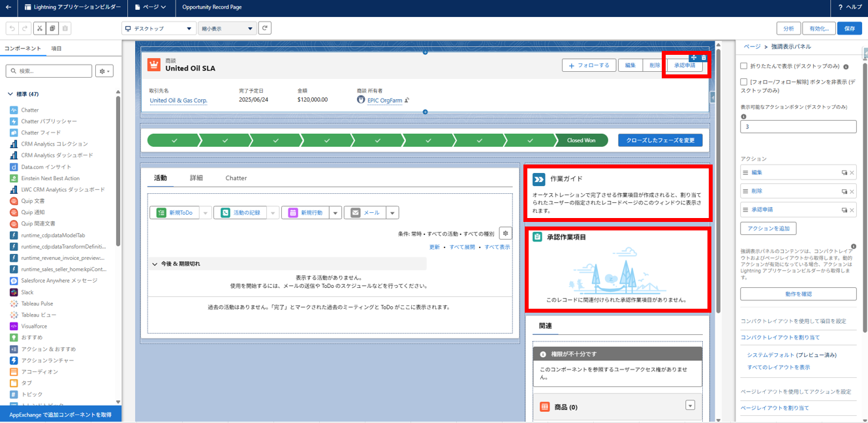Click the 保存 save button
Screen dimensions: 868x423
(850, 29)
